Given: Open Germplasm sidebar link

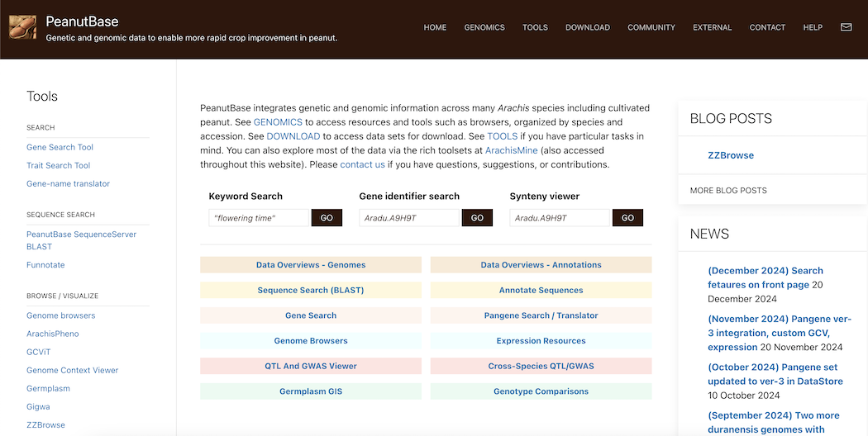Looking at the screenshot, I should [x=48, y=388].
